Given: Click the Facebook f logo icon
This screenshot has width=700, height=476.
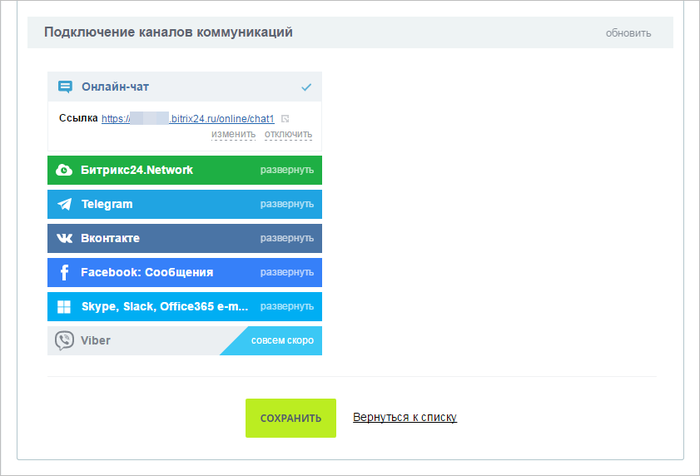Looking at the screenshot, I should (x=64, y=272).
